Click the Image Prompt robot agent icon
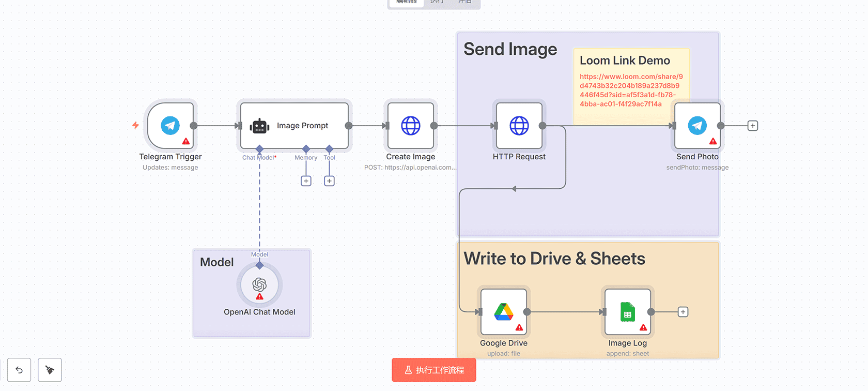The height and width of the screenshot is (391, 868). point(259,126)
